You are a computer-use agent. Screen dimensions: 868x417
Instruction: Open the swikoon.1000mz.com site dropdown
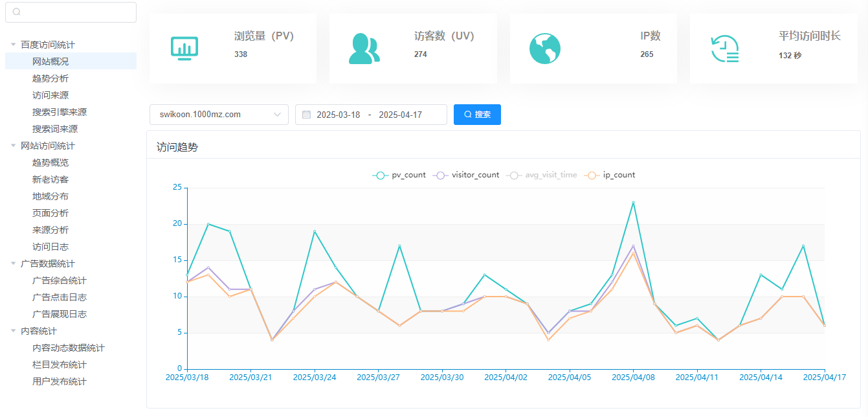[x=219, y=115]
